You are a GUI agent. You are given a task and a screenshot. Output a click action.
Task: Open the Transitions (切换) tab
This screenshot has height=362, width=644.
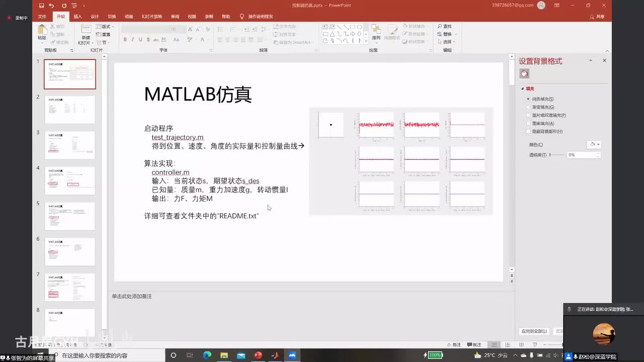[x=112, y=17]
